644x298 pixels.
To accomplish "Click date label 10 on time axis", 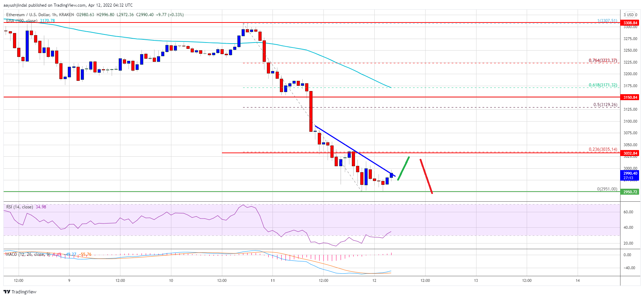I will coord(171,280).
